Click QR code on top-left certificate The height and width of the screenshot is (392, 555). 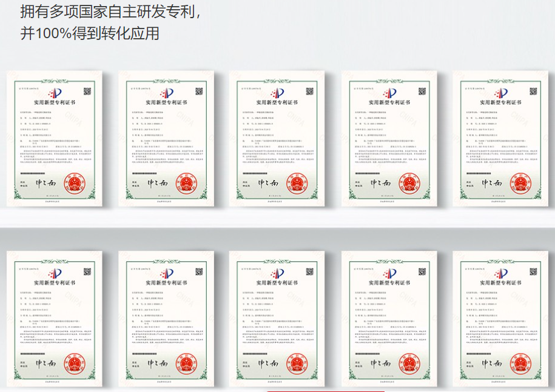(x=87, y=91)
